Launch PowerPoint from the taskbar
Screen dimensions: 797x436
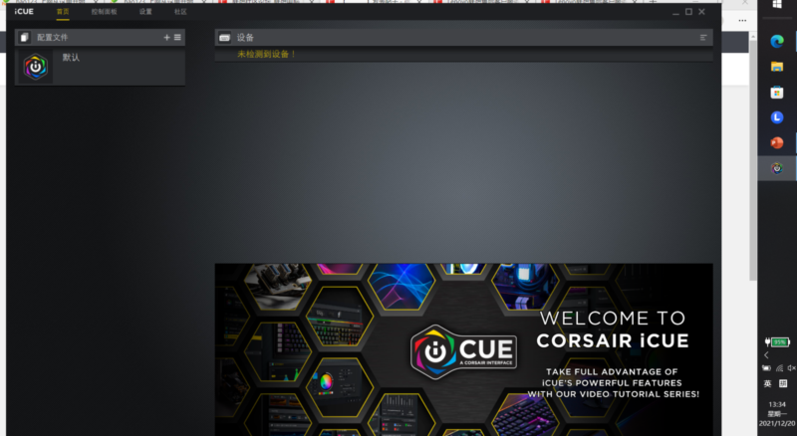(x=777, y=143)
